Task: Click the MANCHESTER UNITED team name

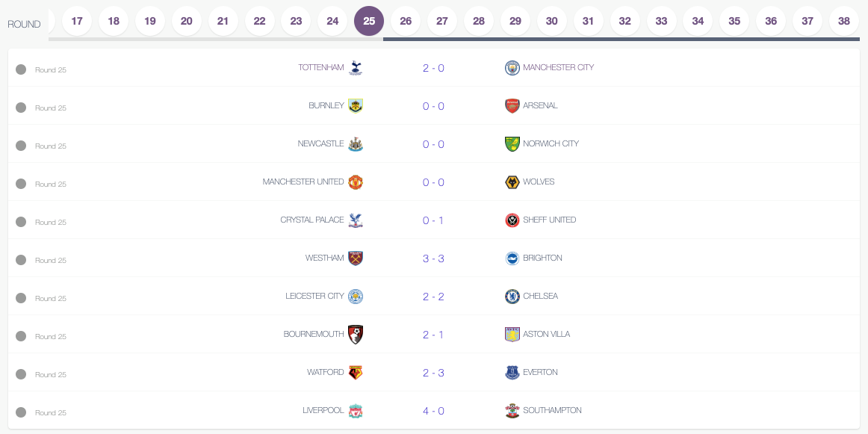Action: [303, 182]
